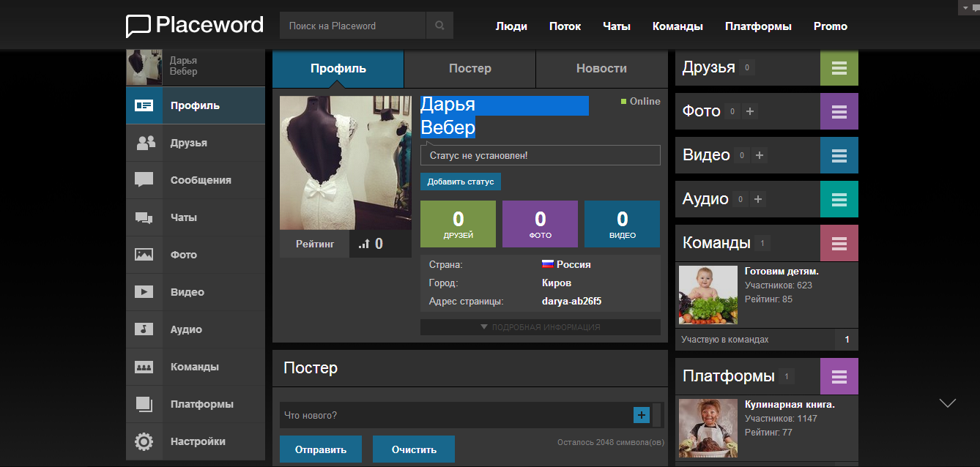This screenshot has width=980, height=467.
Task: Click the Очистить button
Action: pyautogui.click(x=414, y=449)
